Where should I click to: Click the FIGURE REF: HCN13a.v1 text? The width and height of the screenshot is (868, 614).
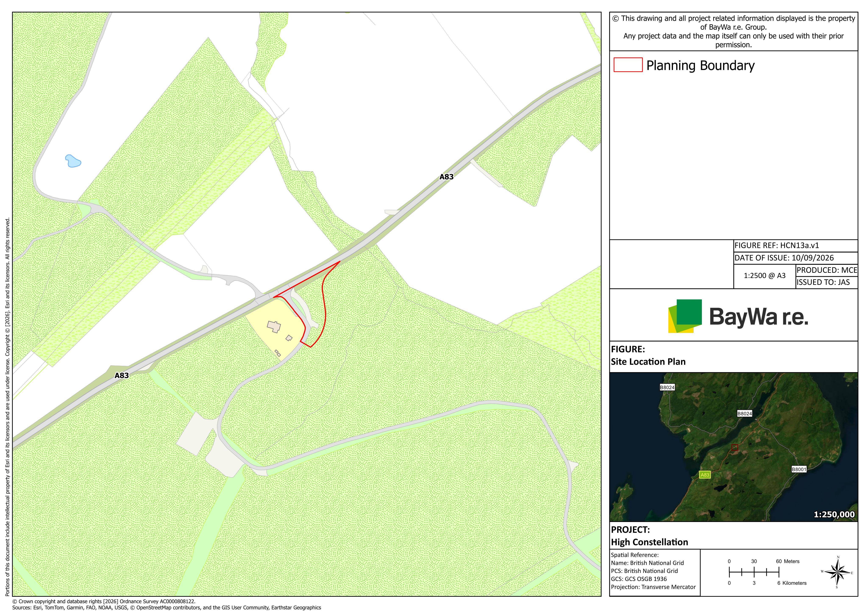(x=776, y=245)
